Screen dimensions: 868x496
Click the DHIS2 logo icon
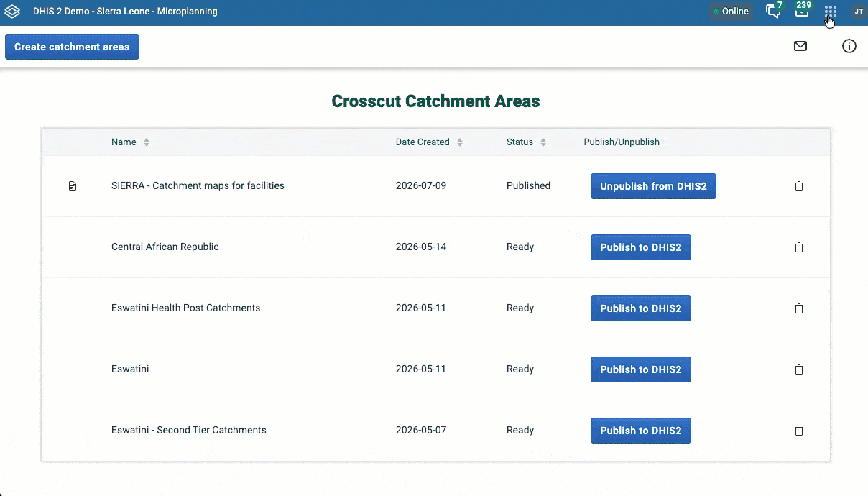click(12, 12)
